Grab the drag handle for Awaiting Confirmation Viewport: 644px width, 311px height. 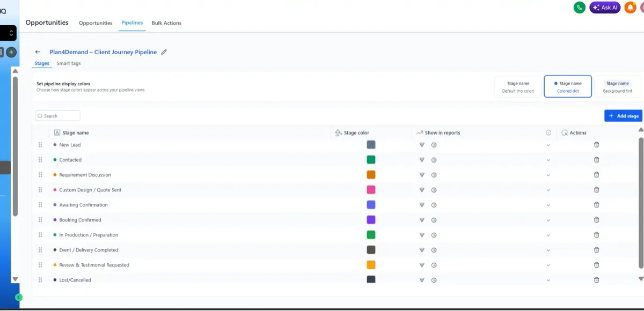point(40,205)
